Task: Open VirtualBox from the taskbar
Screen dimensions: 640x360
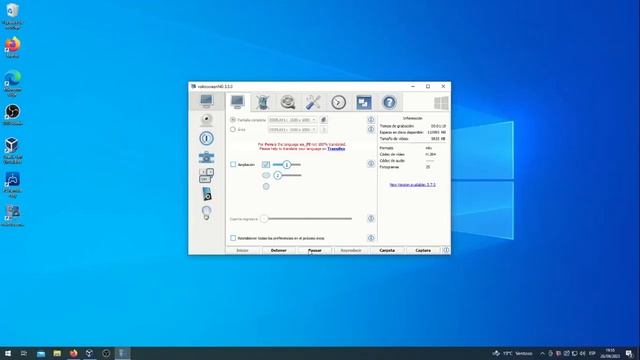Action: click(89, 353)
